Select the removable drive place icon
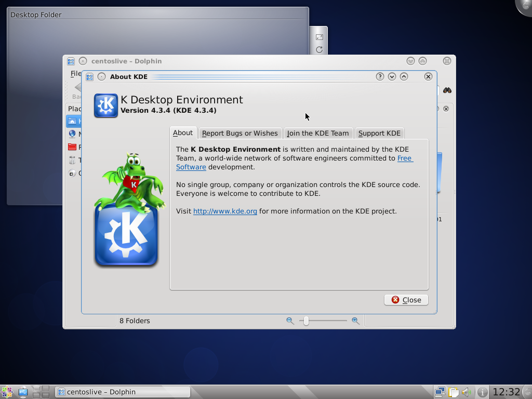This screenshot has width=532, height=399. [72, 173]
